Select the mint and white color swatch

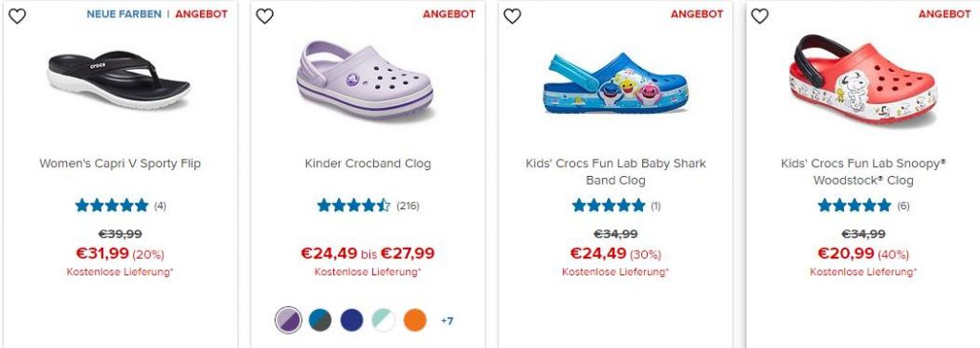click(384, 320)
